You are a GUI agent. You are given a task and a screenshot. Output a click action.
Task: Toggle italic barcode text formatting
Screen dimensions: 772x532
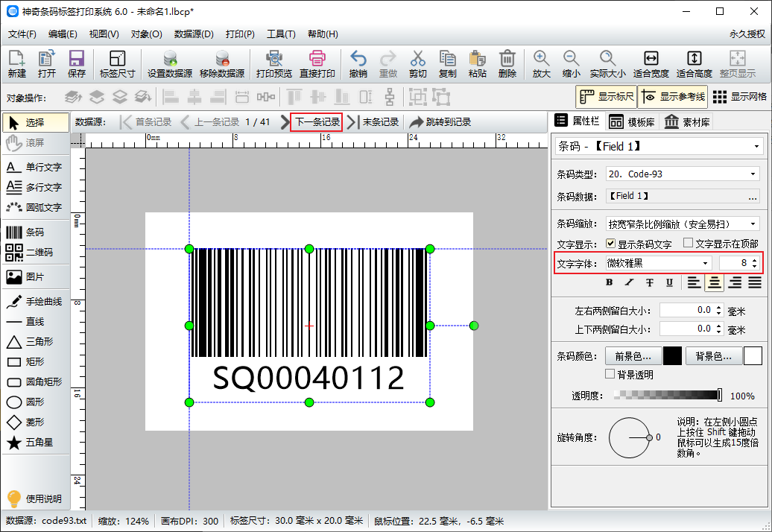coord(630,282)
